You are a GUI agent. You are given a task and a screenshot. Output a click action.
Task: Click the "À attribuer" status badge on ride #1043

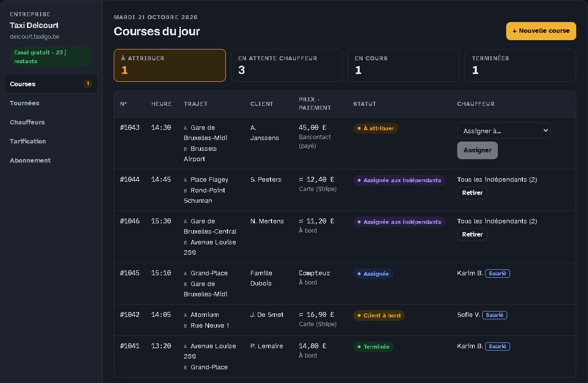tap(376, 128)
